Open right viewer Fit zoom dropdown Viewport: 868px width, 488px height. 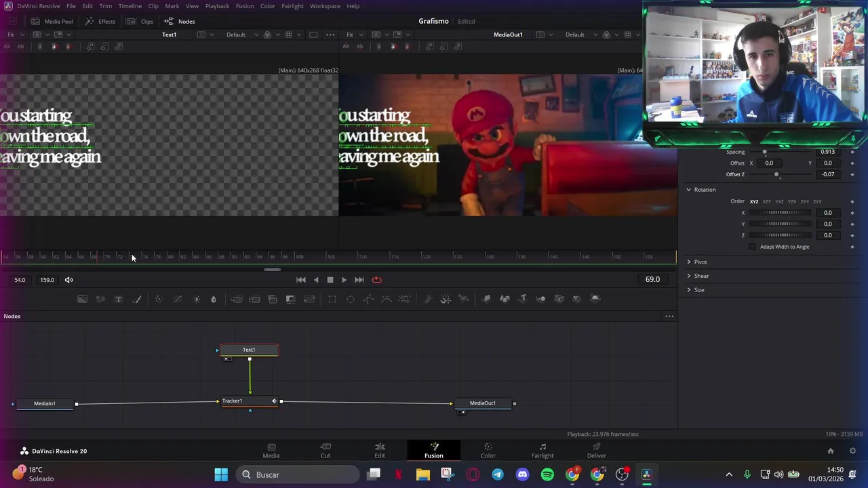354,35
